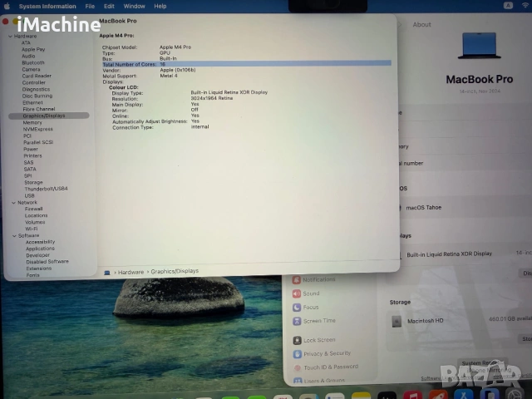The image size is (532, 399).
Task: Open the Notifications settings icon
Action: click(x=297, y=280)
